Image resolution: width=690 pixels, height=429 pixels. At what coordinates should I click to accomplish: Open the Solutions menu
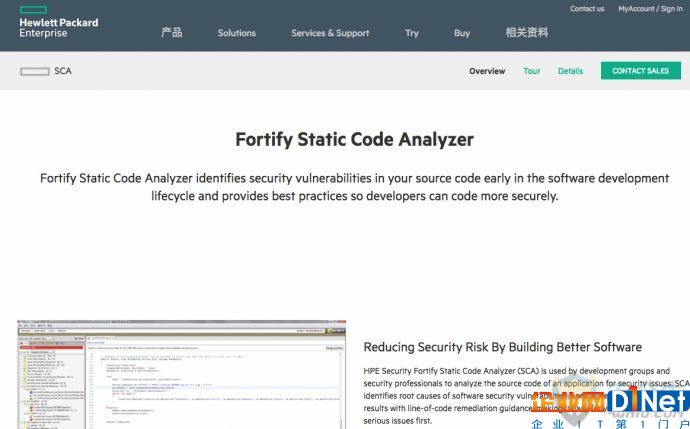[237, 33]
